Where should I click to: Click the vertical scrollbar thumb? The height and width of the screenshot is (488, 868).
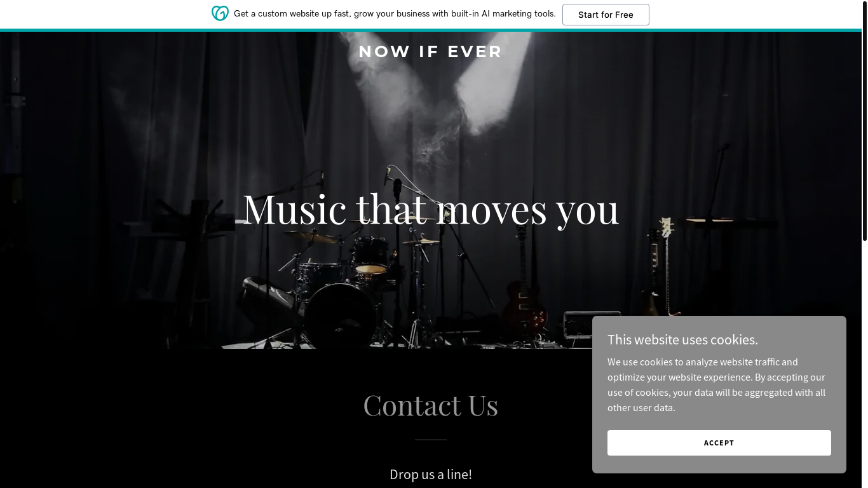[x=864, y=121]
